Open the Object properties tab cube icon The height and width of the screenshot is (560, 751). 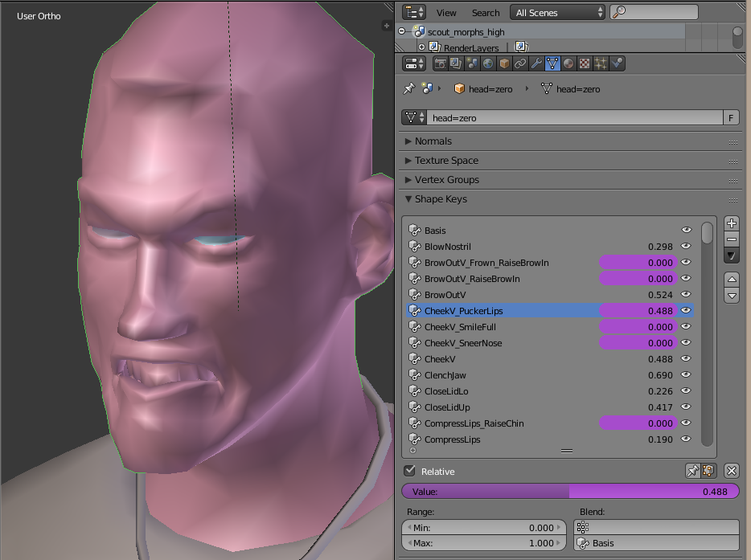point(504,63)
